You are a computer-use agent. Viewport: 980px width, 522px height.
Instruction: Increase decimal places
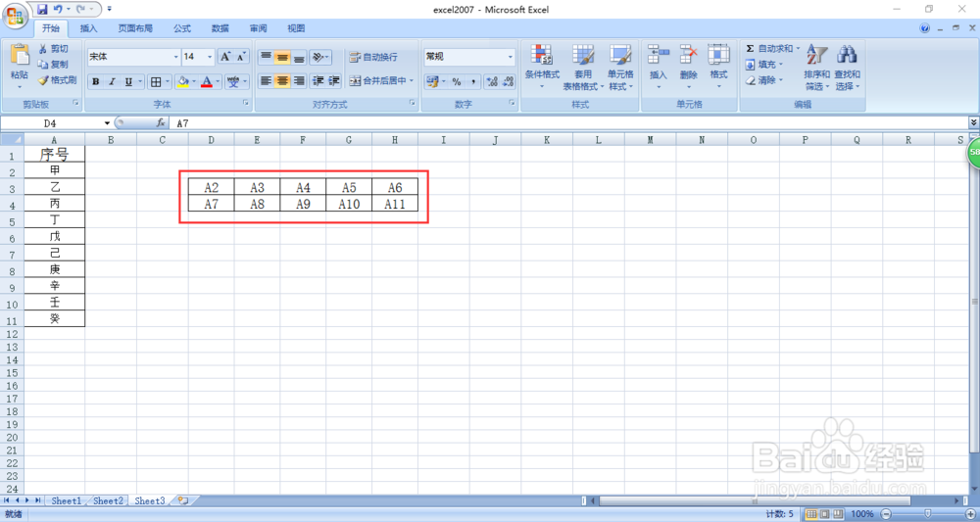pos(492,82)
